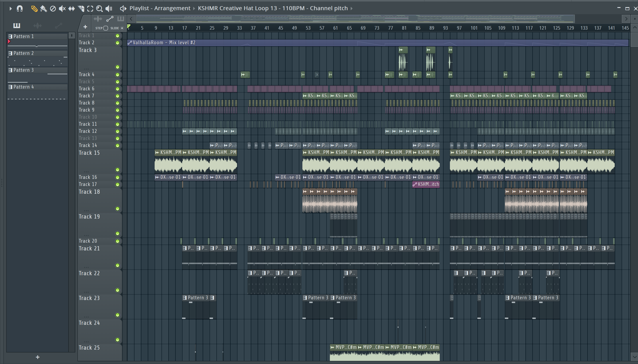Select the Zoom tool
The image size is (638, 364).
[99, 9]
